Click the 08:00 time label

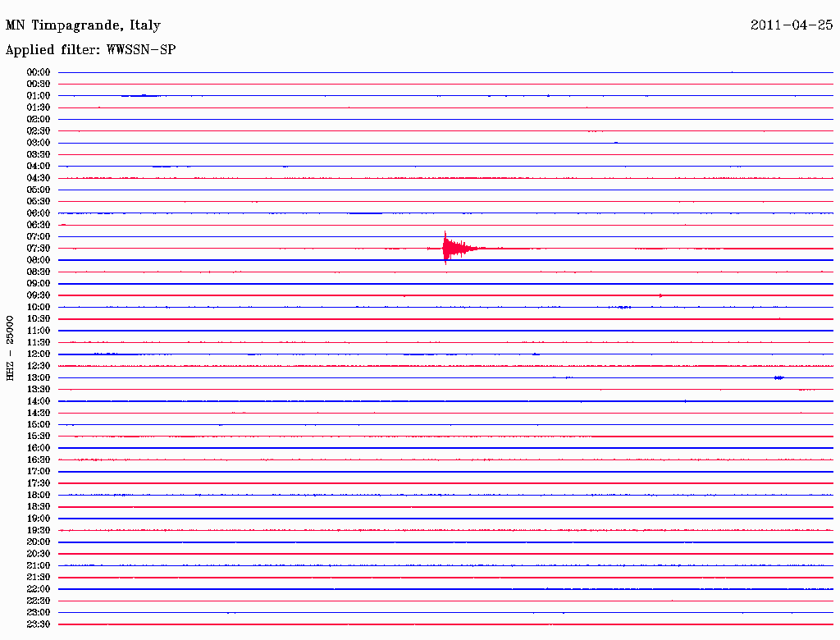[39, 260]
